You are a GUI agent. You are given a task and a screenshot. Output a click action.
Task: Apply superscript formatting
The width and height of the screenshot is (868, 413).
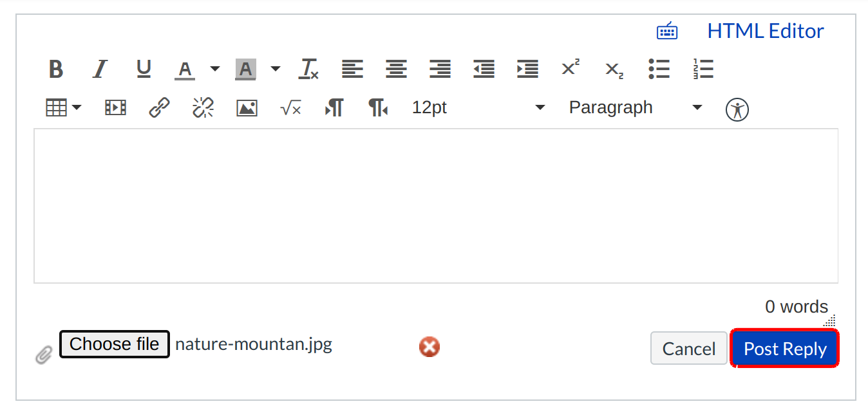[569, 69]
